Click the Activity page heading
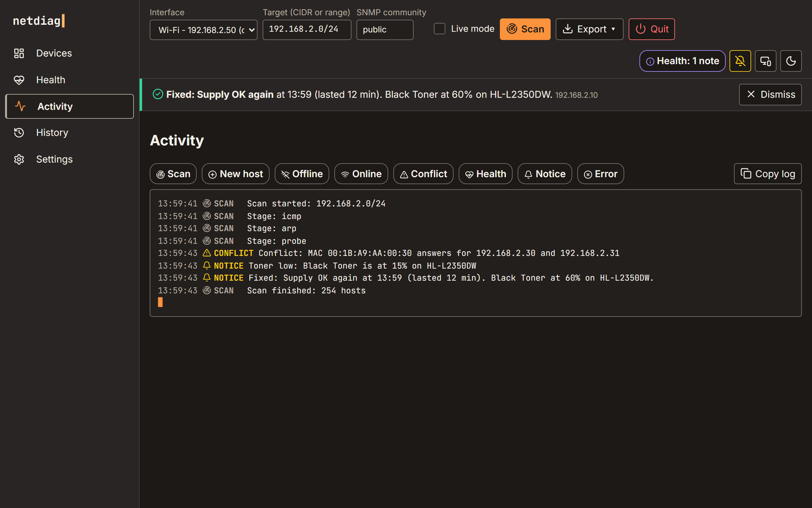 point(177,140)
